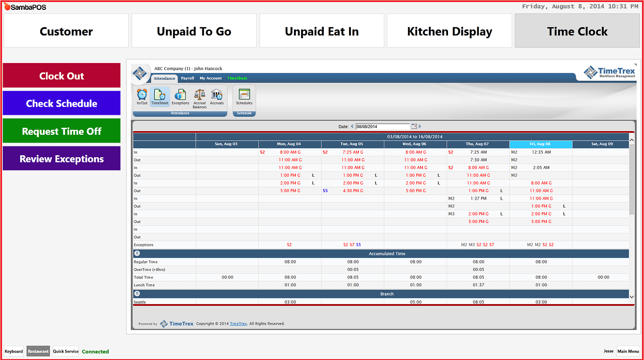Open the Accruals icon
Viewport: 644px width, 360px height.
coord(217,97)
